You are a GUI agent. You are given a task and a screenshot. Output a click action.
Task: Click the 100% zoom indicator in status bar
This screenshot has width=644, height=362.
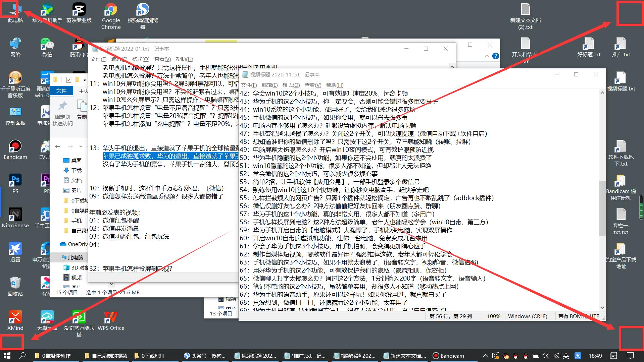[x=494, y=316]
